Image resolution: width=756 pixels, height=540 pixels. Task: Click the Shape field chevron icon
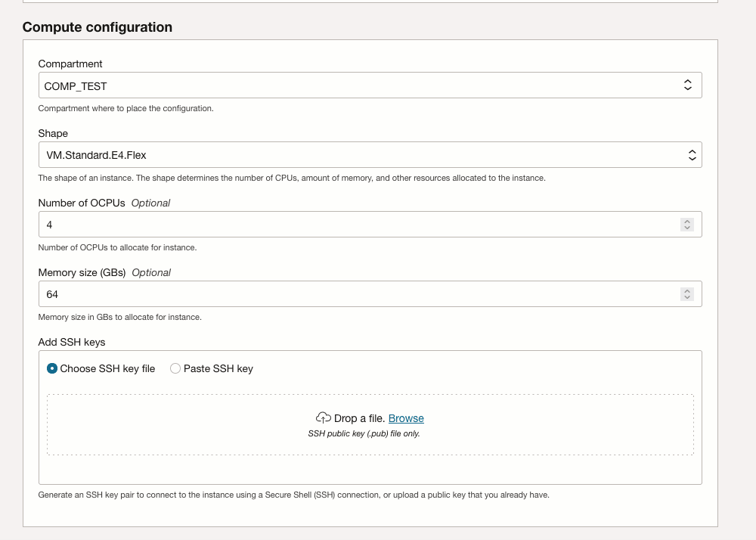(x=692, y=154)
